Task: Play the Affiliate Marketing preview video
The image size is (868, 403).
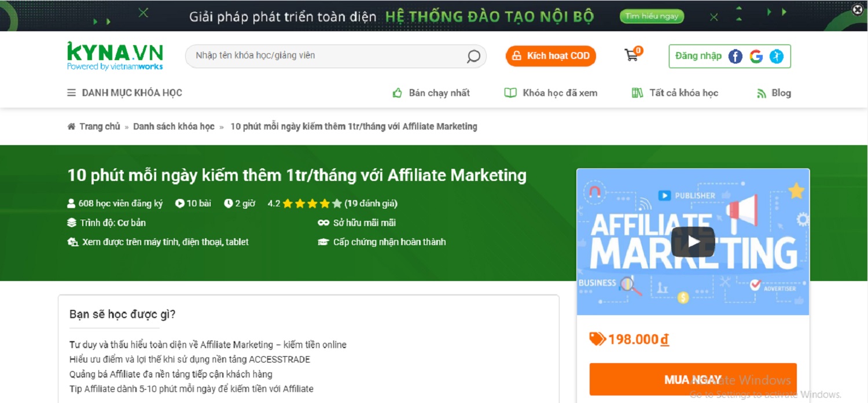Action: click(x=693, y=242)
